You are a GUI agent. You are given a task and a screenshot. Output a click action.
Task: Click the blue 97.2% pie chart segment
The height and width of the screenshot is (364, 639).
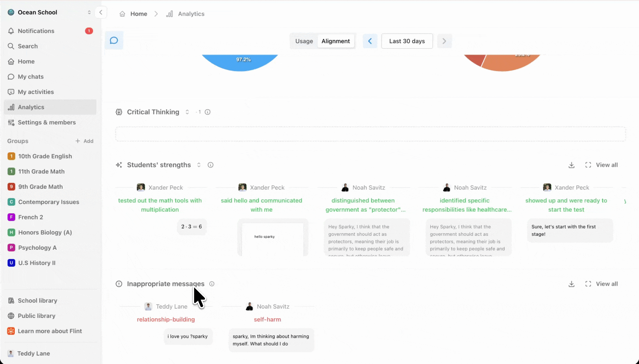240,62
